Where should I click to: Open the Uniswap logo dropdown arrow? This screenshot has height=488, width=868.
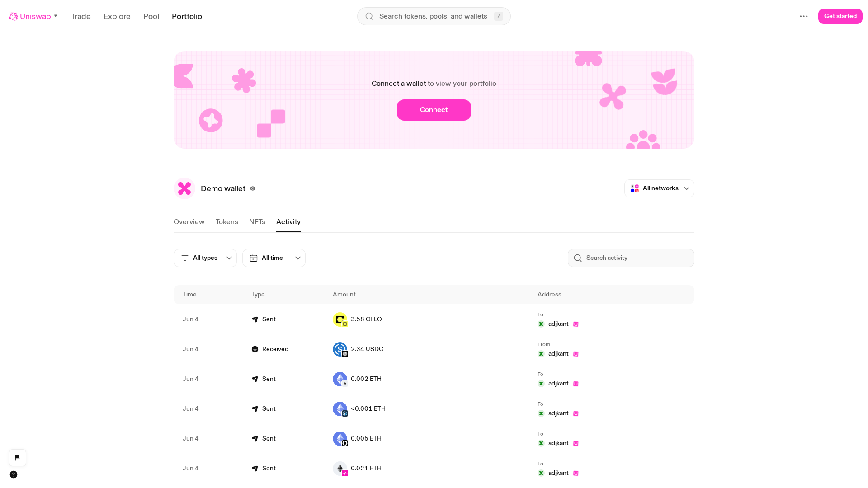pos(56,16)
